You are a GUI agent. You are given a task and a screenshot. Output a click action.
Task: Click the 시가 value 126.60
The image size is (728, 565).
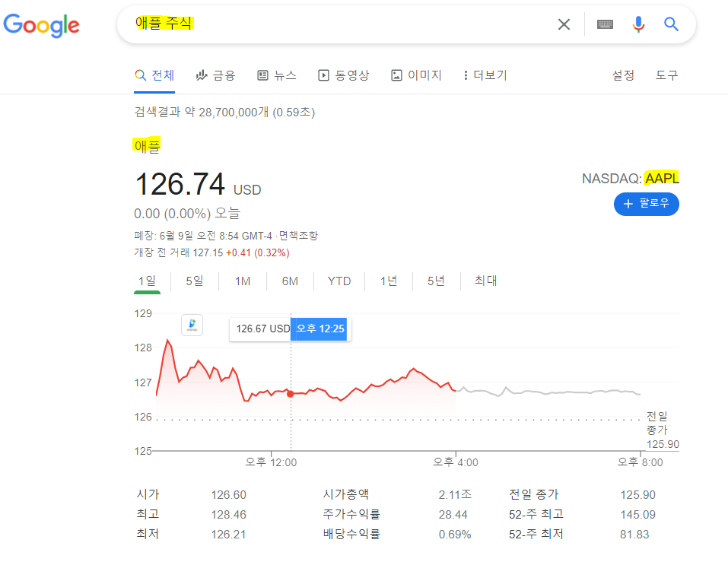tap(228, 495)
